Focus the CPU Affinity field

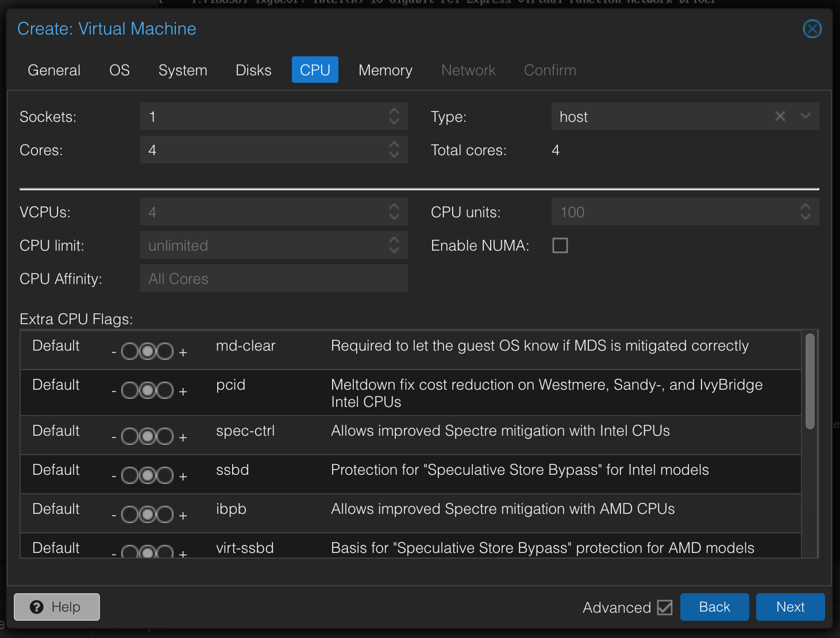point(274,279)
